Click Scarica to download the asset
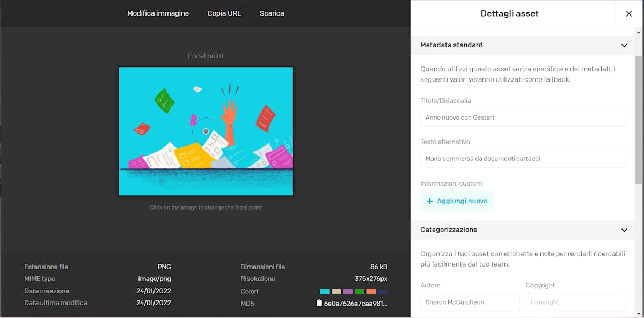Image resolution: width=644 pixels, height=318 pixels. pos(272,13)
